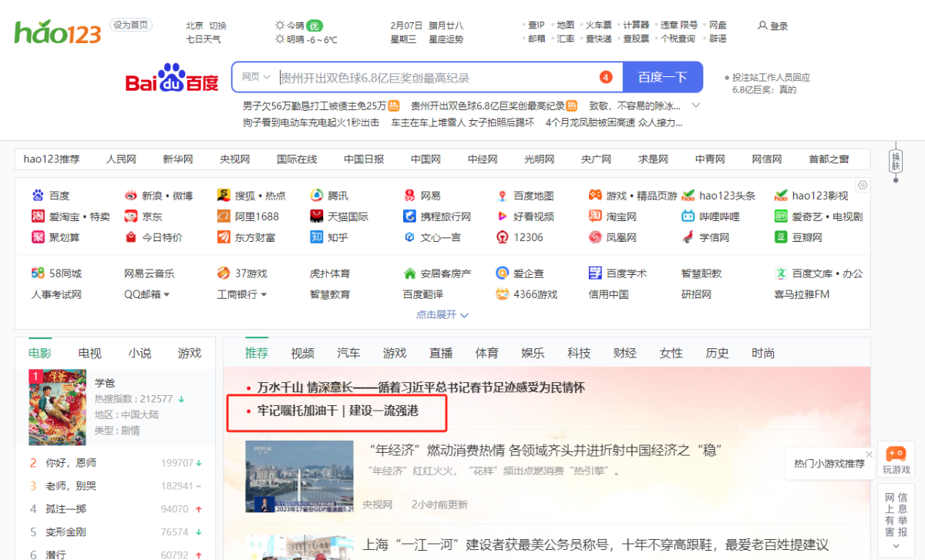925x560 pixels.
Task: Click the Bilibili site icon
Action: [688, 216]
